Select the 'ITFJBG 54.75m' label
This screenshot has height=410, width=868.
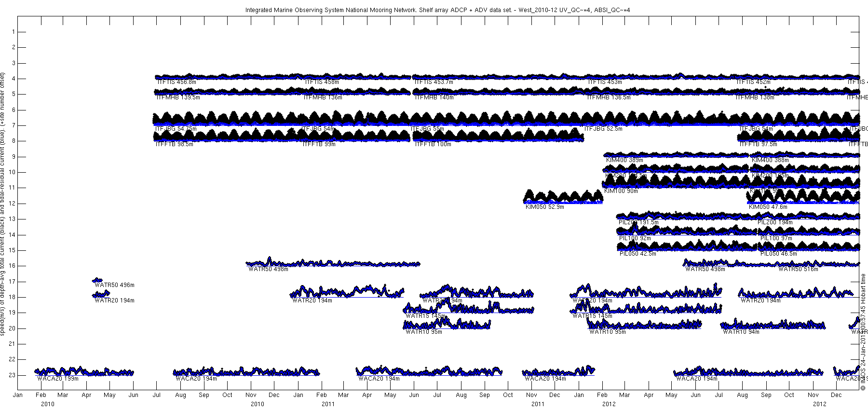(176, 129)
